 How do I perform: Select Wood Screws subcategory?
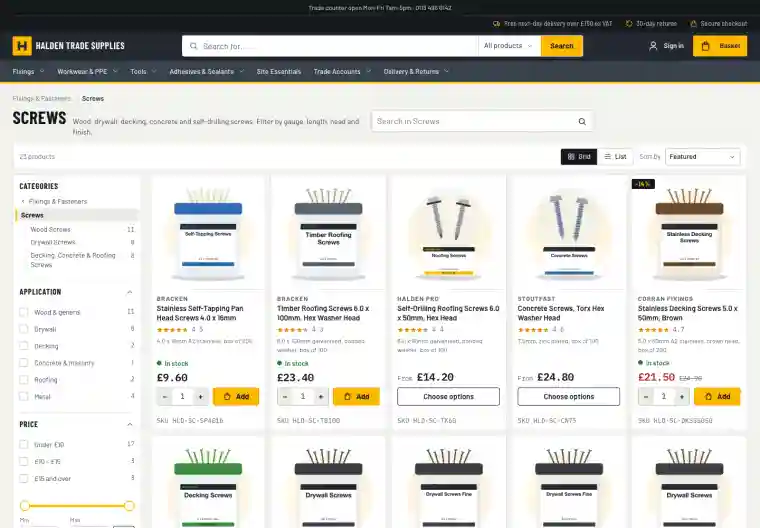[x=50, y=229]
